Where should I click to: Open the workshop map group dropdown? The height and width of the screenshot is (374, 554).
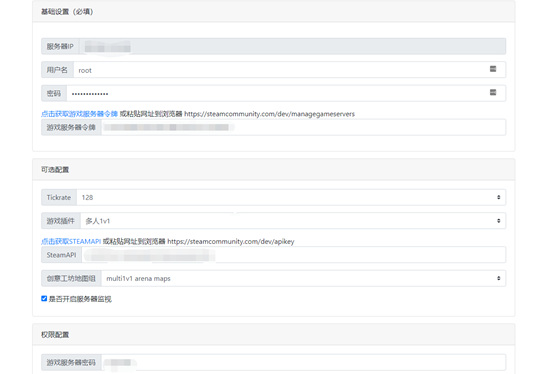pyautogui.click(x=303, y=278)
